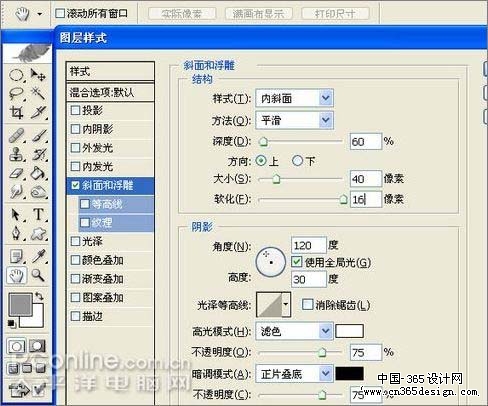Toggle 使用全局光 global light checkbox
Image resolution: width=488 pixels, height=406 pixels.
point(296,262)
